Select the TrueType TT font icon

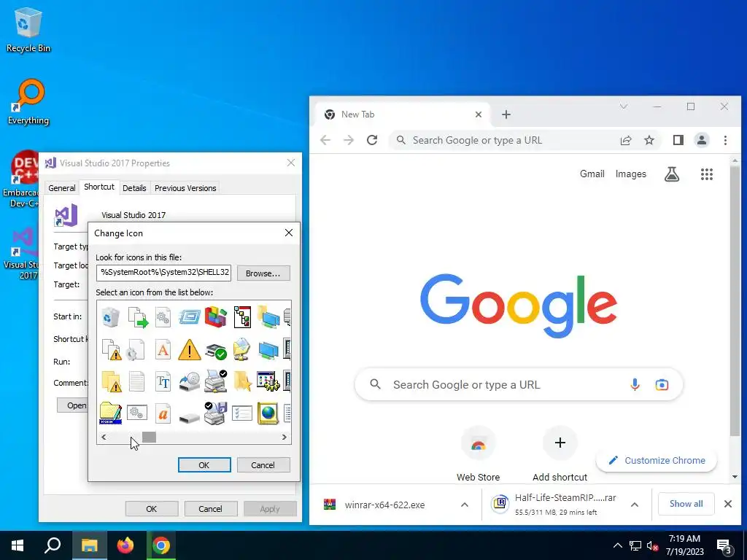163,381
